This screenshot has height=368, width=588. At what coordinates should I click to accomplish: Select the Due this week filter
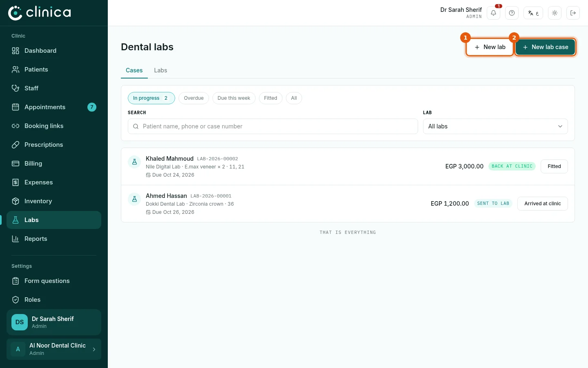234,98
